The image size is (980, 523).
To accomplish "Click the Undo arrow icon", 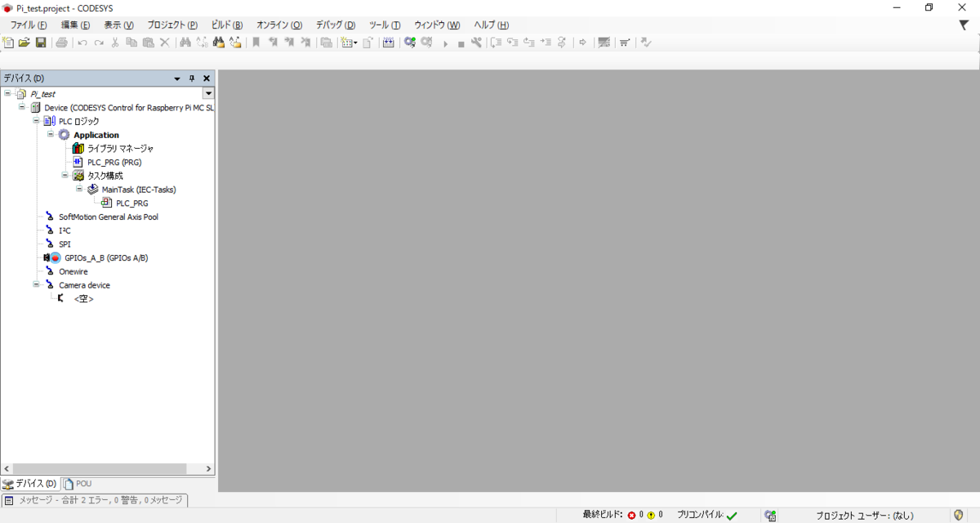I will pos(82,42).
